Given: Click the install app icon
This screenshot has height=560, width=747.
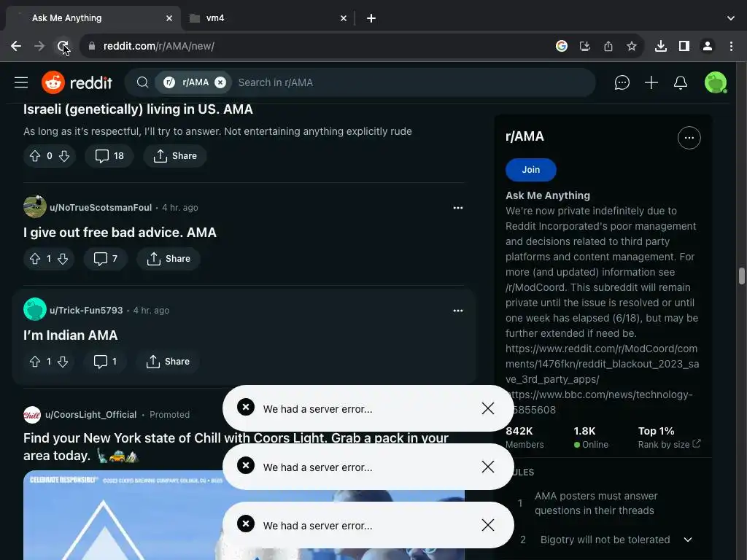Looking at the screenshot, I should (584, 46).
